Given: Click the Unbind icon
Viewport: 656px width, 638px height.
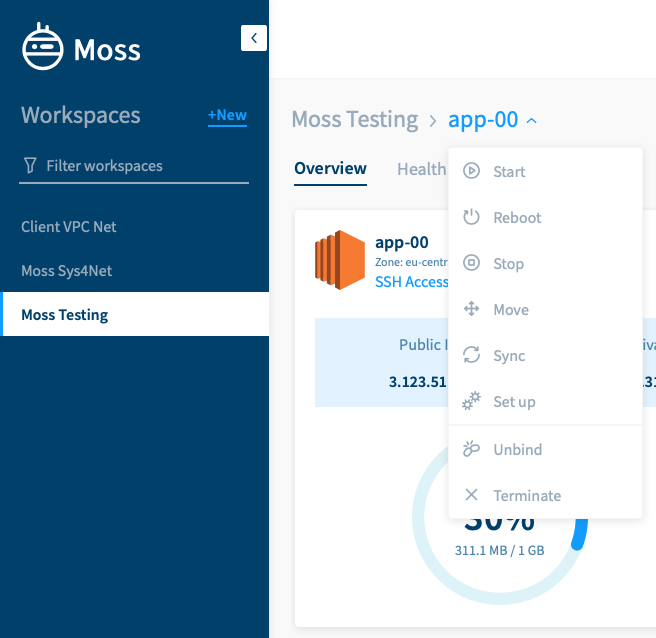Looking at the screenshot, I should [x=472, y=448].
